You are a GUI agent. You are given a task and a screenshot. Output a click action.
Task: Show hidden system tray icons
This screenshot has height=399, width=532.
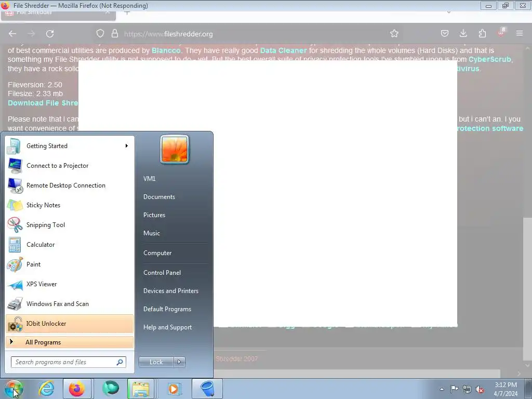point(442,389)
